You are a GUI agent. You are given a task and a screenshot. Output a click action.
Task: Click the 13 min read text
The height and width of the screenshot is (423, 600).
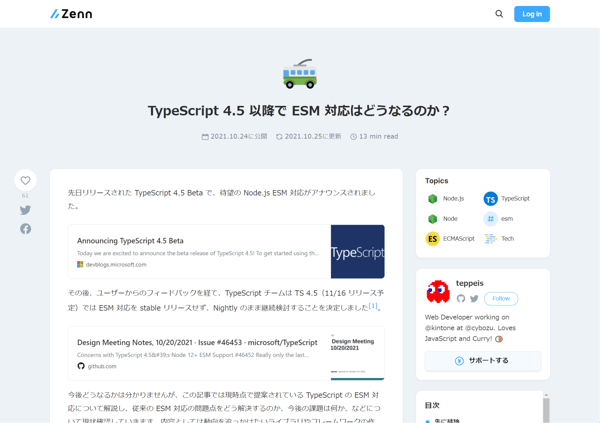378,136
